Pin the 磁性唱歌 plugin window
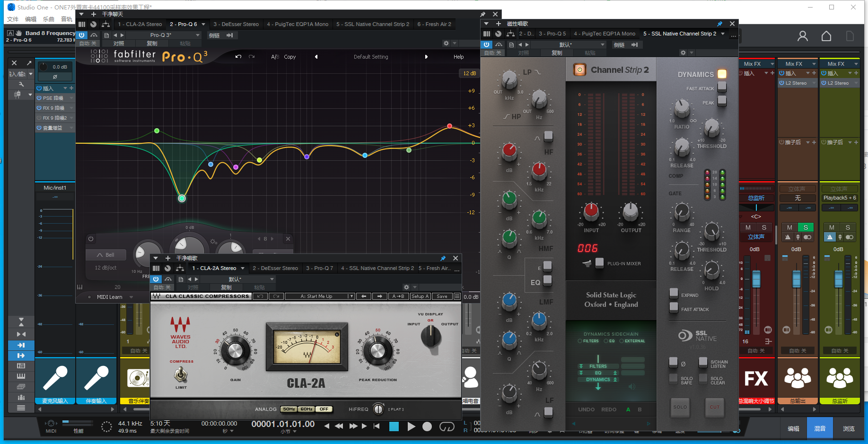Image resolution: width=868 pixels, height=444 pixels. point(719,24)
